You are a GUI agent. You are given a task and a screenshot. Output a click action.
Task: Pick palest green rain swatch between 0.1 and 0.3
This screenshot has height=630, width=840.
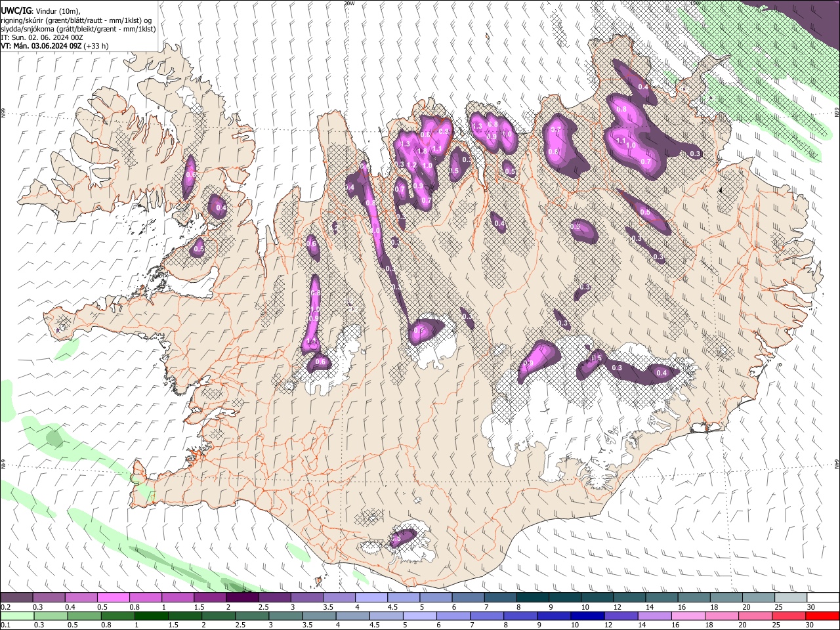[16, 616]
